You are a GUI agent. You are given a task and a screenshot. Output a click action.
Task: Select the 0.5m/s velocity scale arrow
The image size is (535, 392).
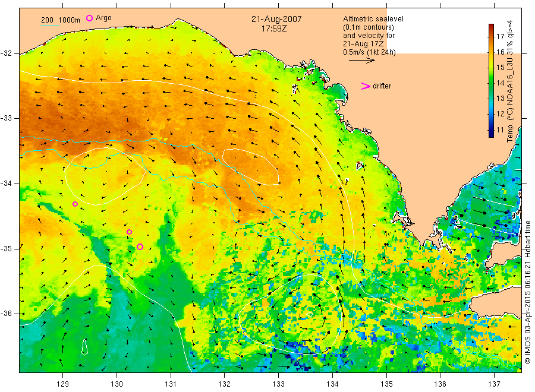tap(361, 61)
